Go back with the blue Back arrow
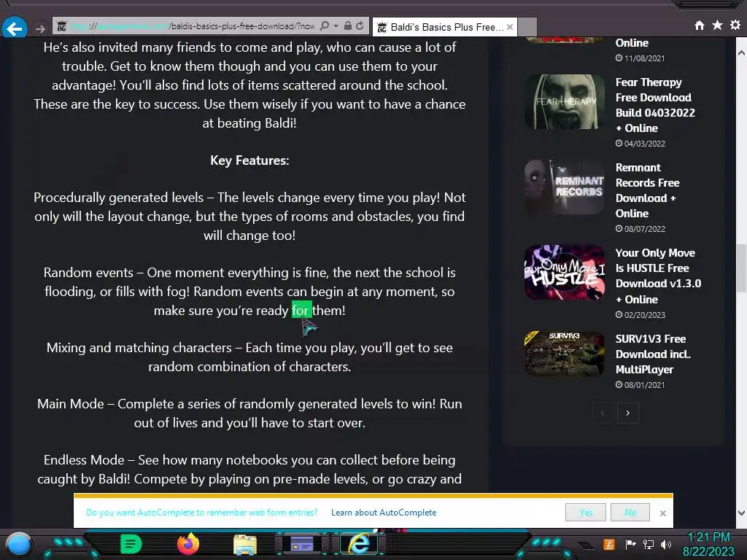The height and width of the screenshot is (560, 747). [15, 28]
